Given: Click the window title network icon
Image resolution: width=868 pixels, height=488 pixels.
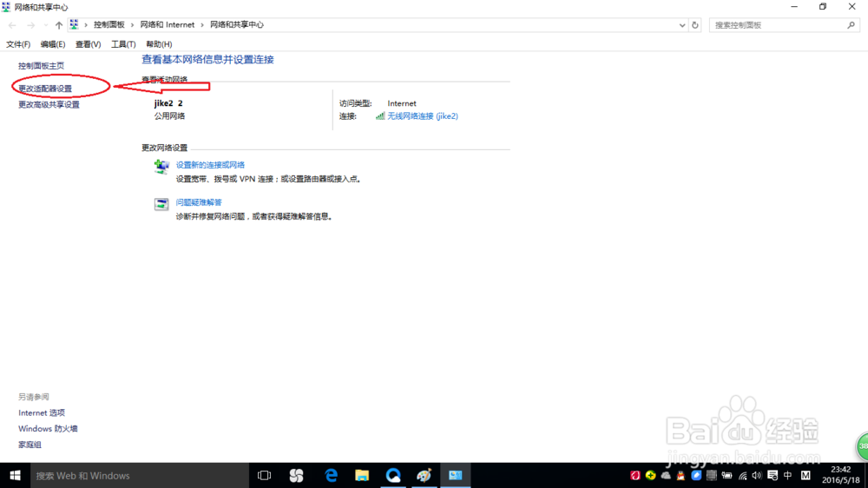Looking at the screenshot, I should 6,7.
